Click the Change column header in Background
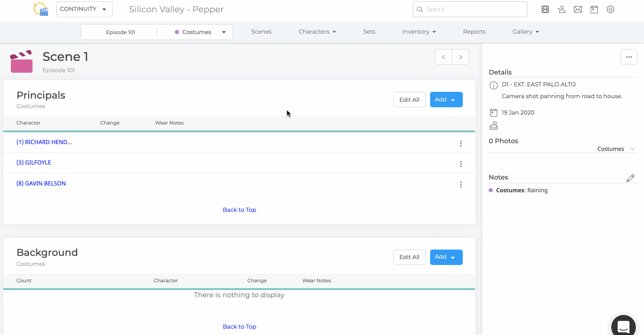This screenshot has height=335, width=644. 257,281
